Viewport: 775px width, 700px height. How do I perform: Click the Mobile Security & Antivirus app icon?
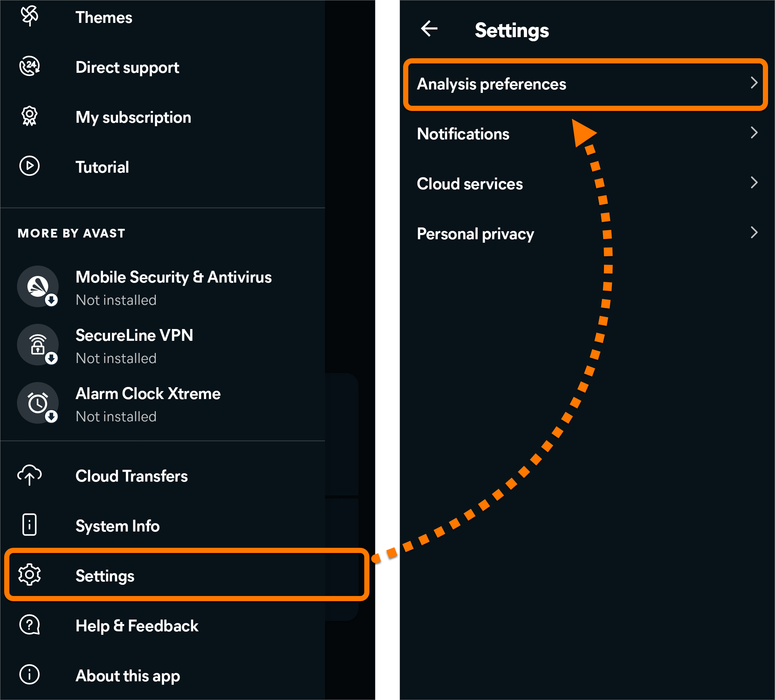(x=38, y=287)
